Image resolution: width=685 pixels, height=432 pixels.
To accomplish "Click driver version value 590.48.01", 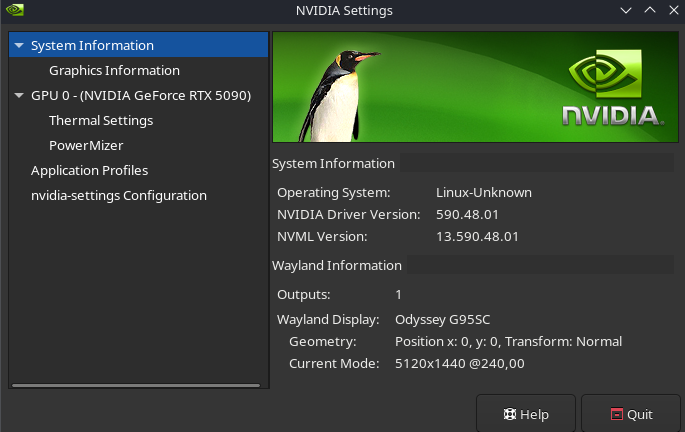I will [467, 214].
